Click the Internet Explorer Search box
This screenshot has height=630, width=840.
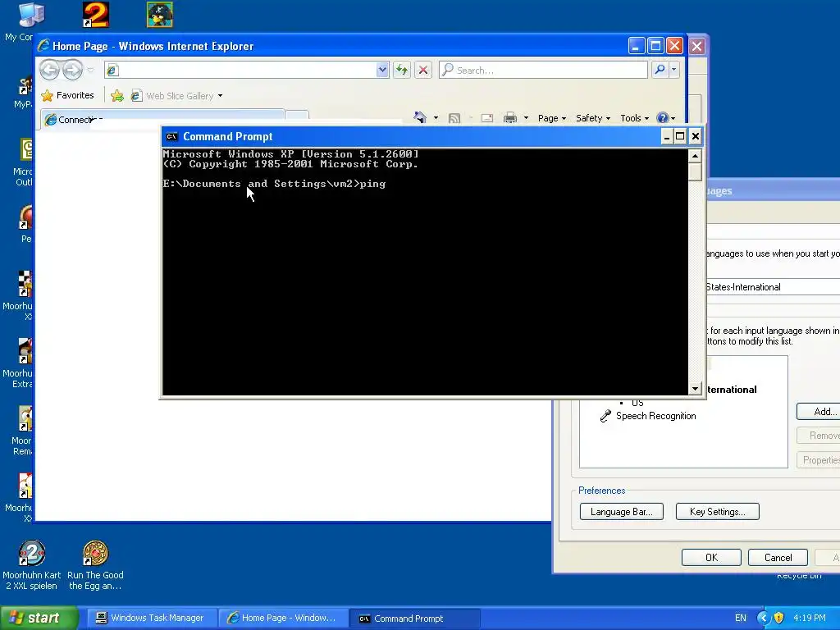(x=543, y=70)
